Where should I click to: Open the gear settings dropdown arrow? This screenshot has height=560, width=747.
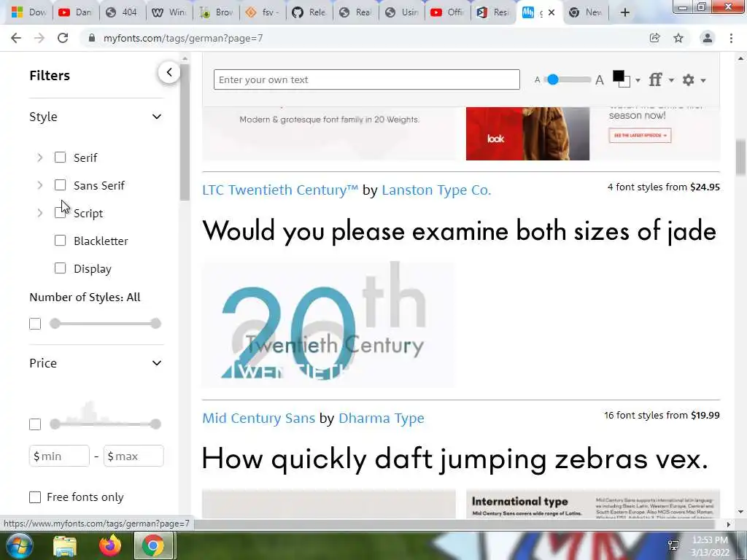[x=703, y=80]
